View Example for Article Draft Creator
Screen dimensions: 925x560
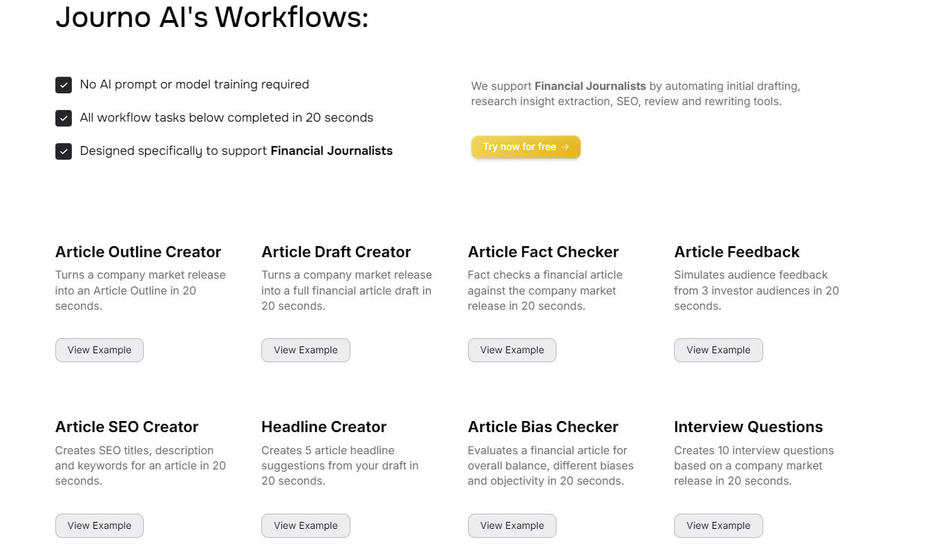coord(306,350)
